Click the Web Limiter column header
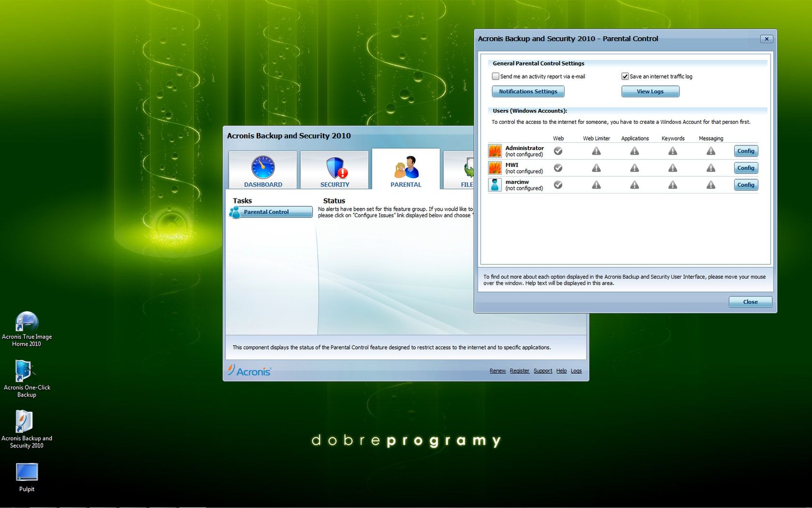This screenshot has width=812, height=508. [x=596, y=138]
